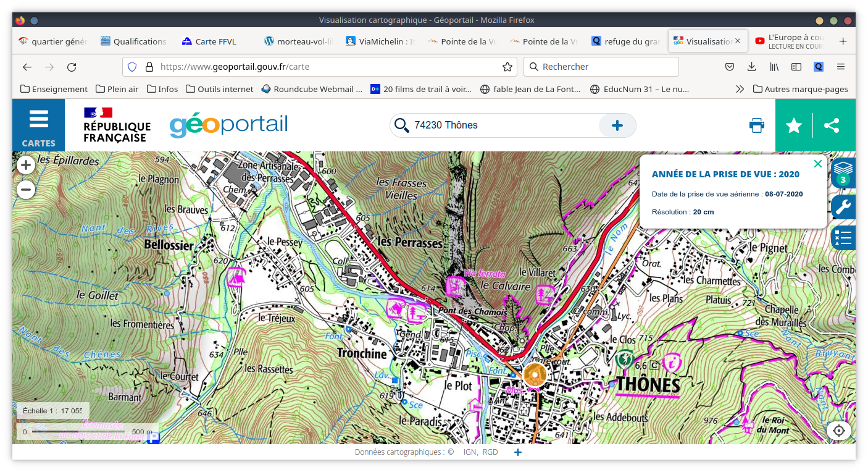868x472 pixels.
Task: Switch to the Carte FFVL tab
Action: 209,41
